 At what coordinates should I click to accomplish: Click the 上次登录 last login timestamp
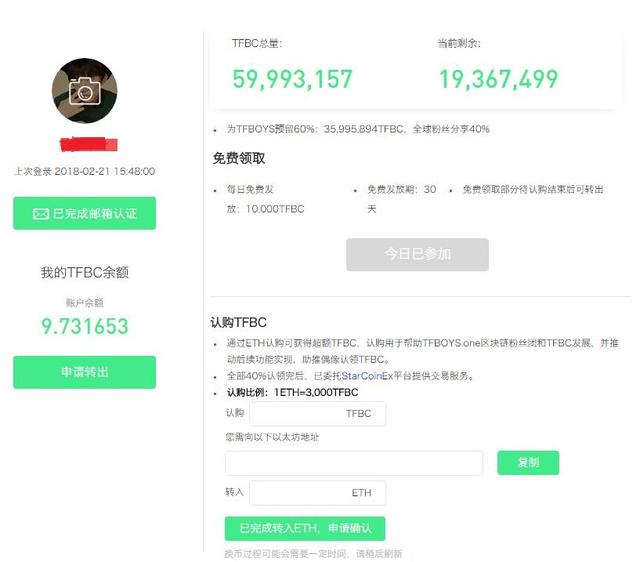click(x=84, y=171)
